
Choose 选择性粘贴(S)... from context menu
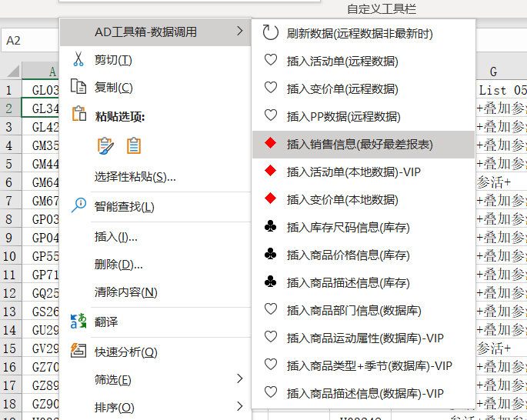click(135, 176)
